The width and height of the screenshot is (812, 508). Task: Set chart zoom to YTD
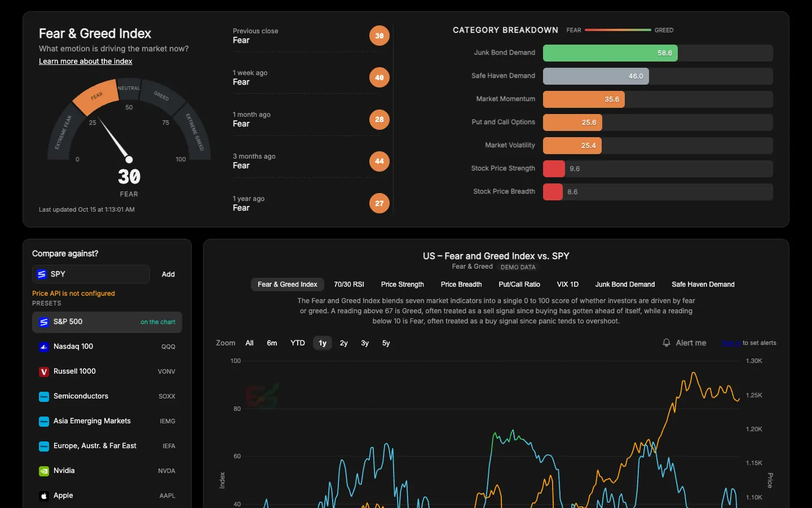(x=298, y=343)
